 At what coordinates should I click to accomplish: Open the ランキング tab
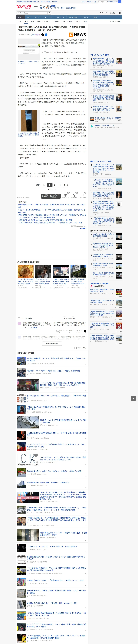pos(86,17)
